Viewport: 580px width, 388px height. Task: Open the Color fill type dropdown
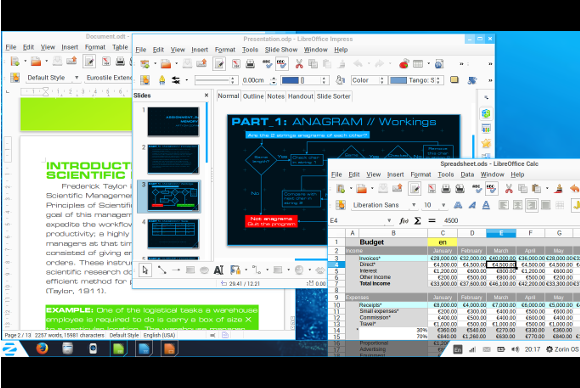point(382,80)
